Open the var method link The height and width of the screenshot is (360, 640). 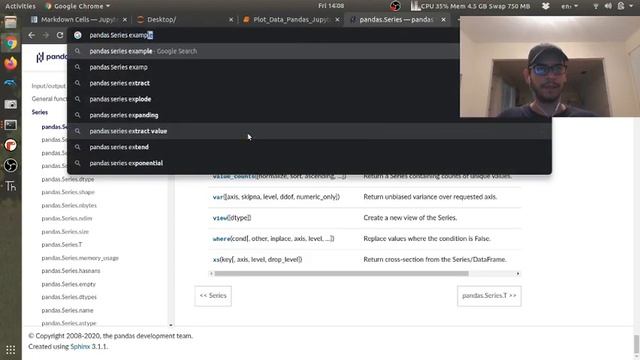[x=218, y=197]
